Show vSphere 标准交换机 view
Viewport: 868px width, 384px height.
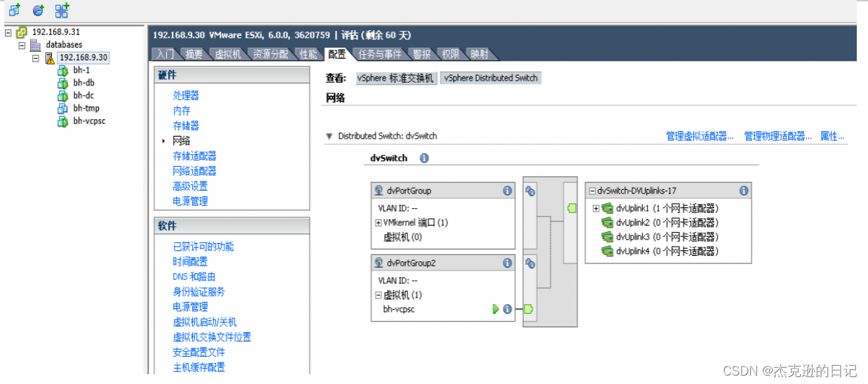395,78
